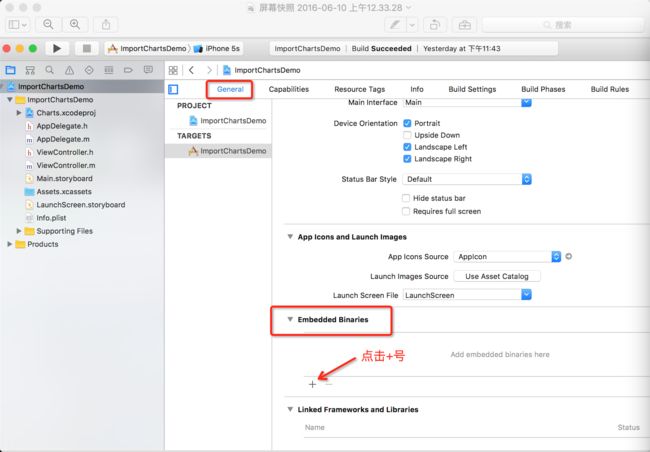Expand the Charts.xcodeproj item
650x452 pixels.
click(19, 113)
